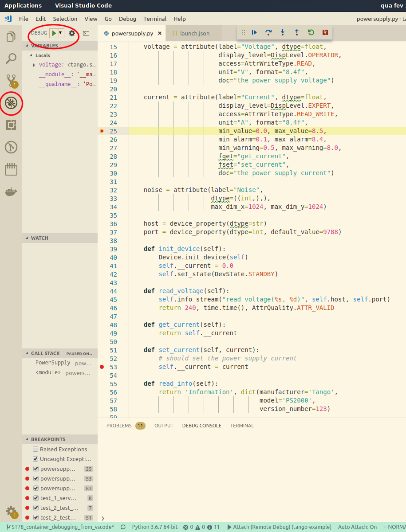
Task: Open Source Control view with badge 1
Action: 11,81
